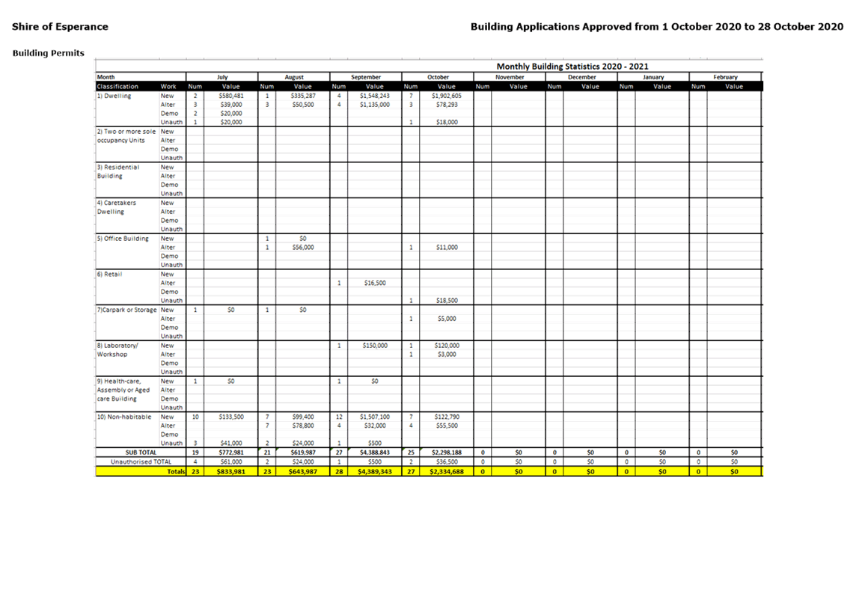Select the October total value $2,334,688
This screenshot has width=868, height=614.
[x=447, y=472]
